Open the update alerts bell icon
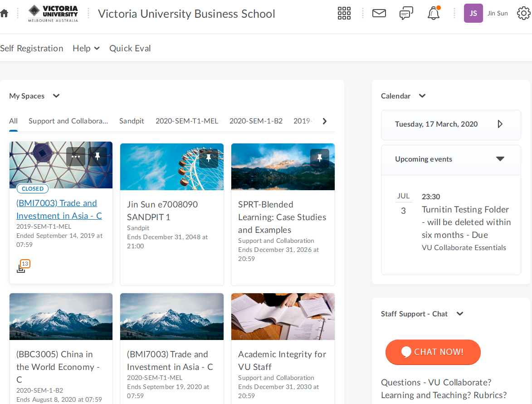Image resolution: width=532 pixels, height=404 pixels. pos(434,14)
